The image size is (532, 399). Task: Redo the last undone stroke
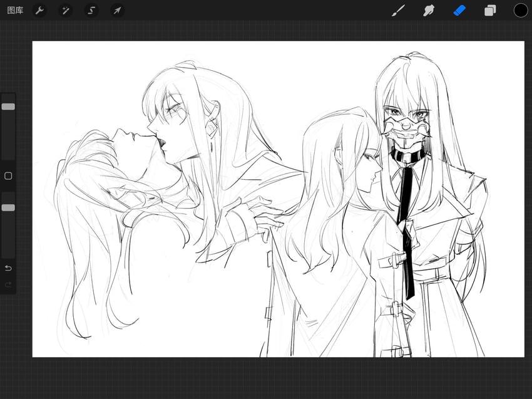8,284
